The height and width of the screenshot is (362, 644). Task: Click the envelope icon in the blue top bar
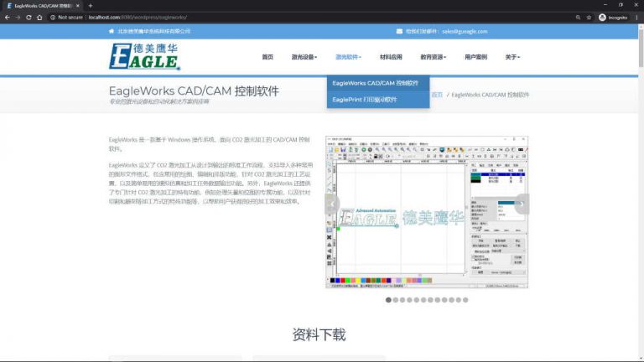(x=399, y=31)
